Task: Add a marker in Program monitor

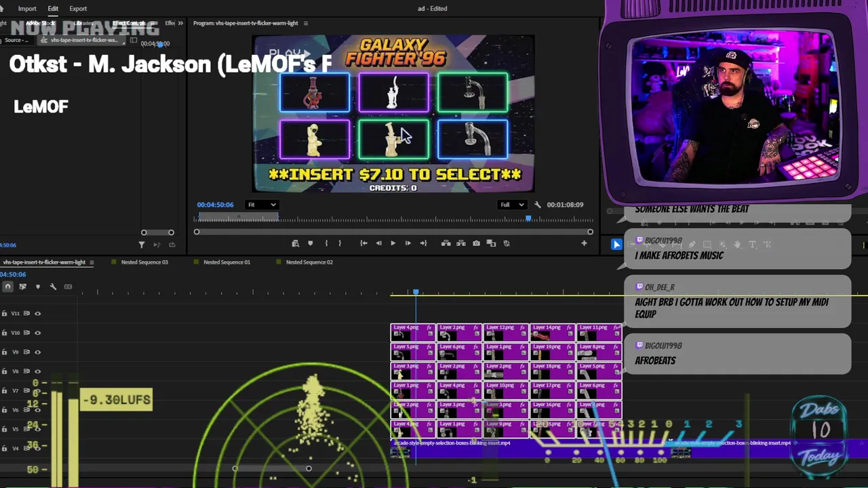Action: pos(311,243)
